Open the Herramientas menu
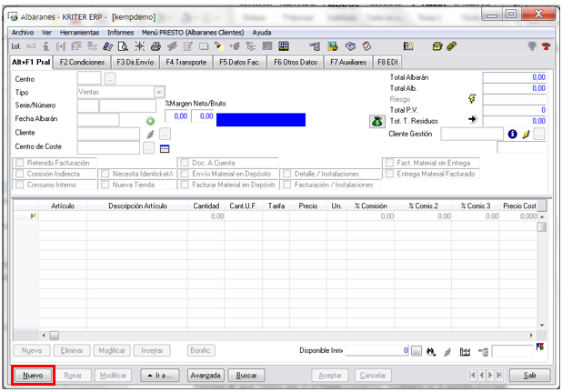The width and height of the screenshot is (562, 392). 79,33
